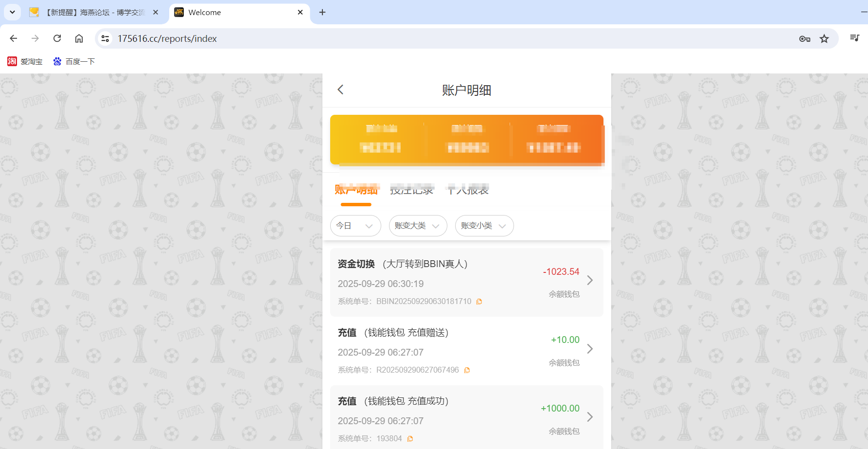Open the browser home page
This screenshot has width=868, height=449.
click(x=79, y=38)
